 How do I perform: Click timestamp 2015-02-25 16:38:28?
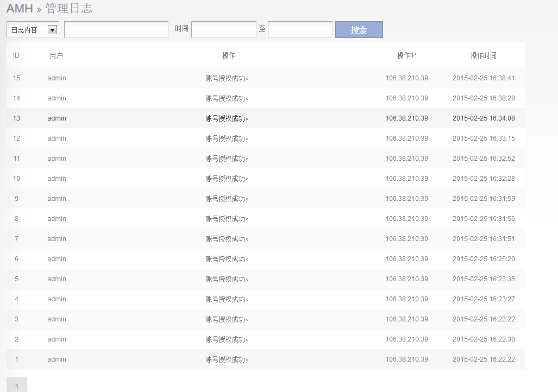coord(484,98)
